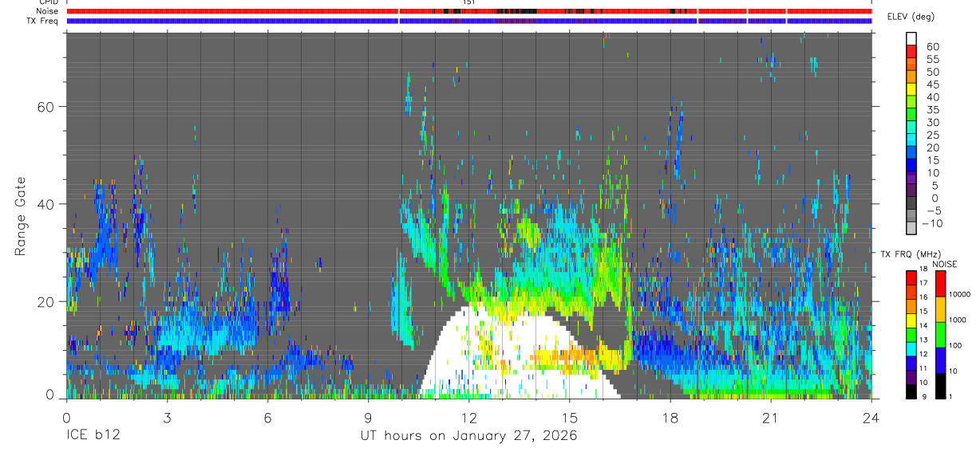Click the 'Range Gate' y-axis label
This screenshot has width=980, height=452.
22,215
